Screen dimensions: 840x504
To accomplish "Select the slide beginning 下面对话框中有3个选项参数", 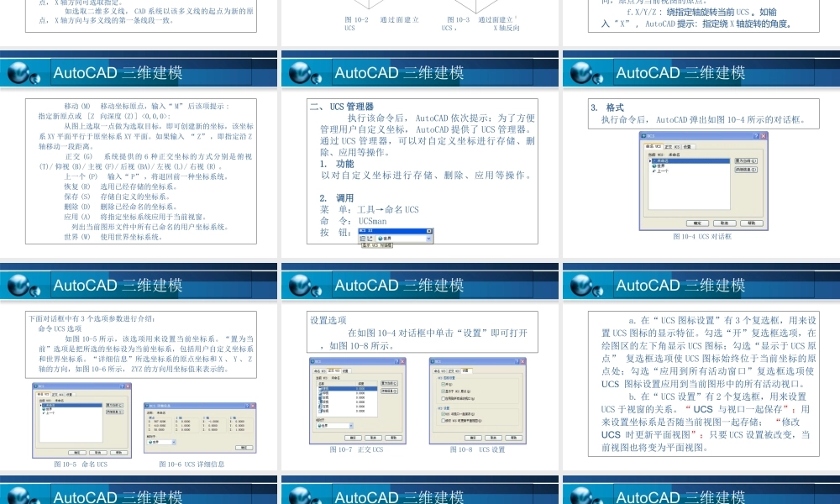I will 139,366.
